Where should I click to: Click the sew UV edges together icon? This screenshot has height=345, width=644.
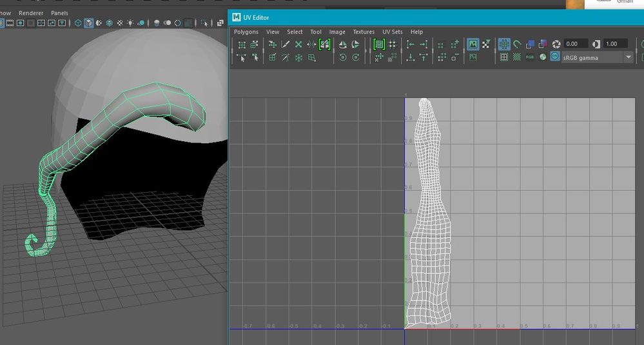click(311, 44)
